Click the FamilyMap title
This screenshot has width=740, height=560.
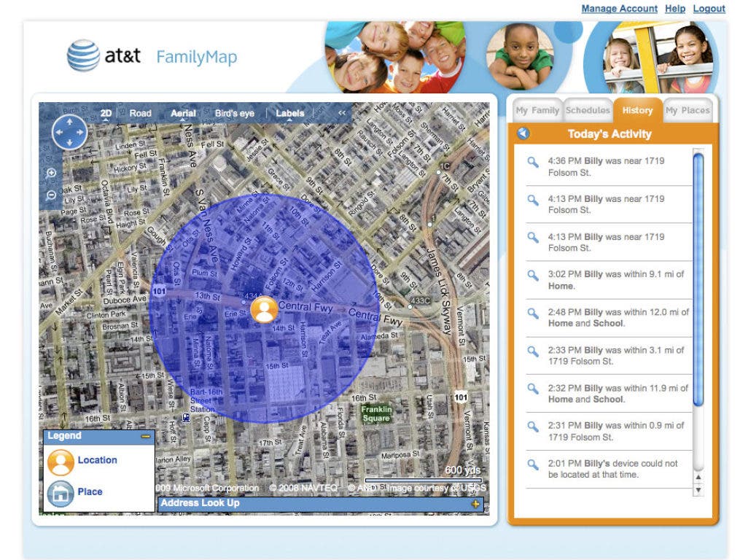[197, 57]
